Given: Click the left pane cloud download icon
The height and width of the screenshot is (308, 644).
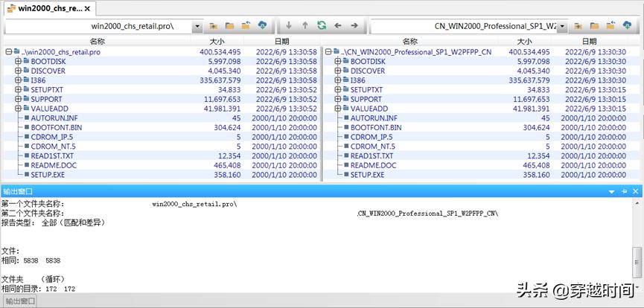Looking at the screenshot, I should click(262, 25).
